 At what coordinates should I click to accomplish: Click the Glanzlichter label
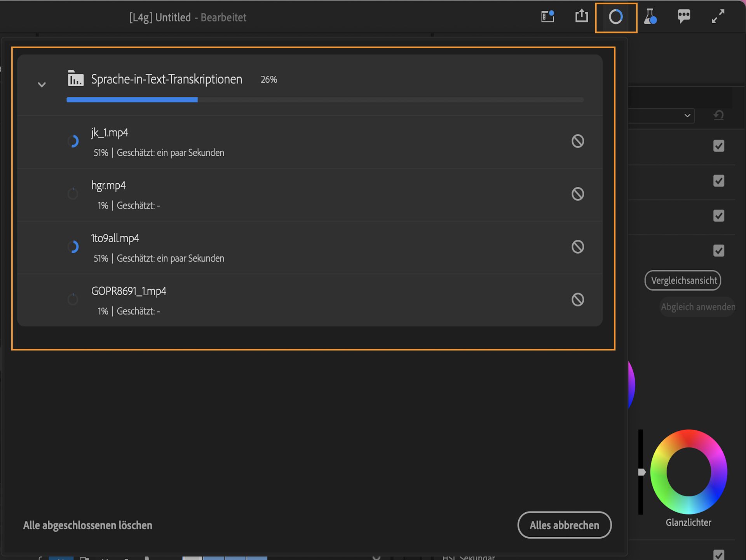click(x=688, y=522)
